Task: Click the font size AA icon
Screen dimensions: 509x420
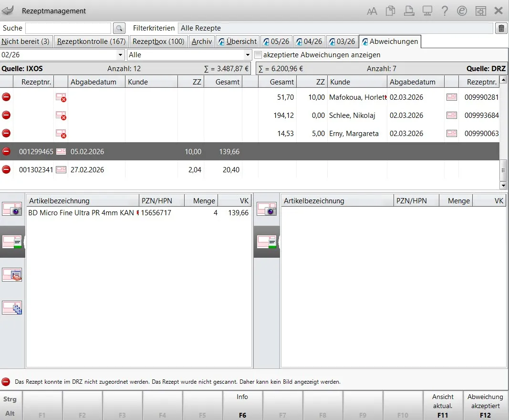Action: [x=372, y=11]
